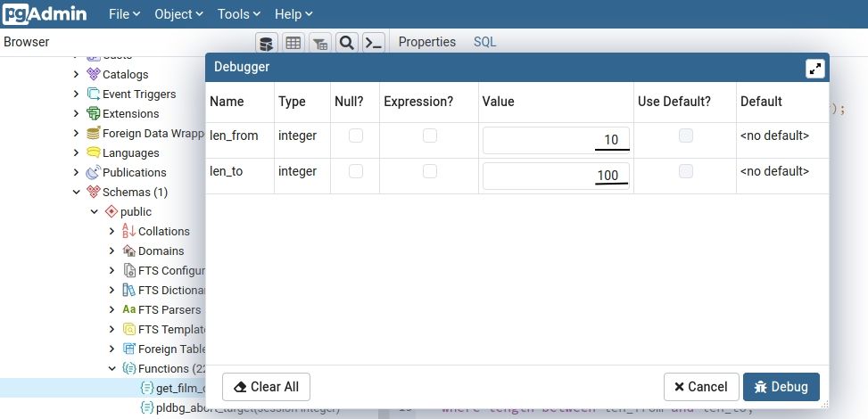Viewport: 868px width, 419px height.
Task: Open the PSQL terminal icon
Action: (x=374, y=43)
